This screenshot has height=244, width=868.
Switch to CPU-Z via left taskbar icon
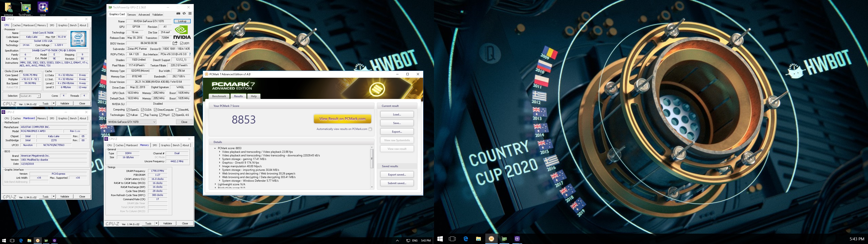(54, 241)
